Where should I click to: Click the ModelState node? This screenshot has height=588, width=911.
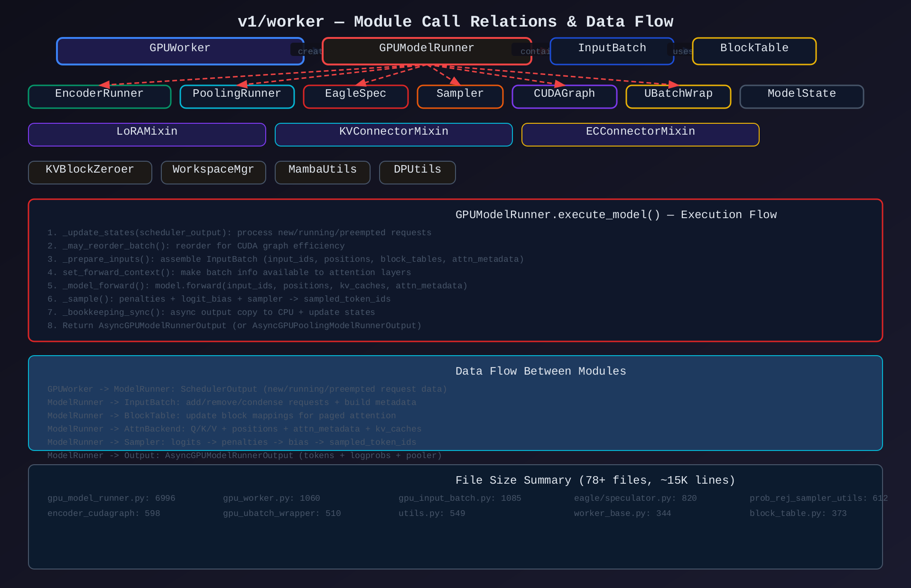click(x=801, y=96)
